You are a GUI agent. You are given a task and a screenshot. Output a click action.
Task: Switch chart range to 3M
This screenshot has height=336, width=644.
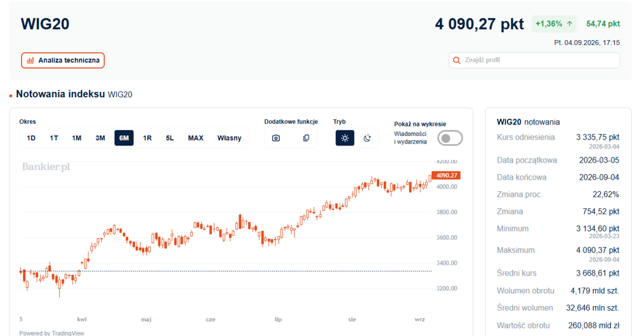click(101, 138)
